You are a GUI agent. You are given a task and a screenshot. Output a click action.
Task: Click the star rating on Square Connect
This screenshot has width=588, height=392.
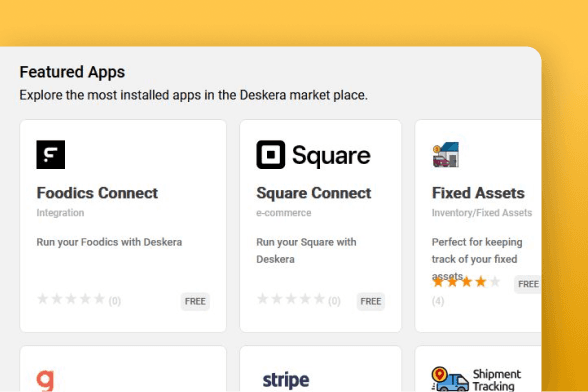(291, 299)
